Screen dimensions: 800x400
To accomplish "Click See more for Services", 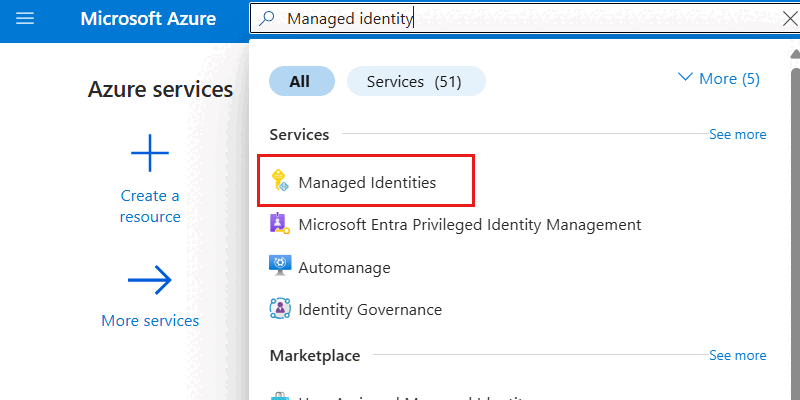I will [x=737, y=134].
